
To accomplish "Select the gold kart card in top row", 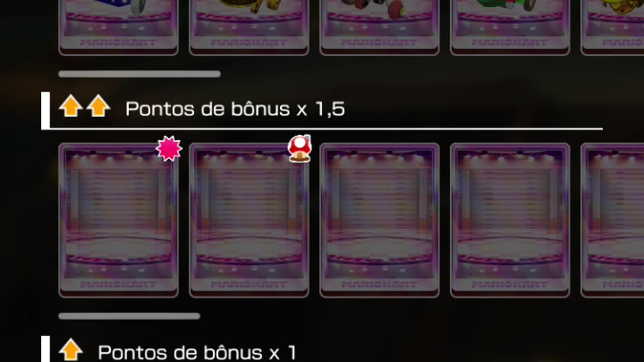I will (249, 27).
